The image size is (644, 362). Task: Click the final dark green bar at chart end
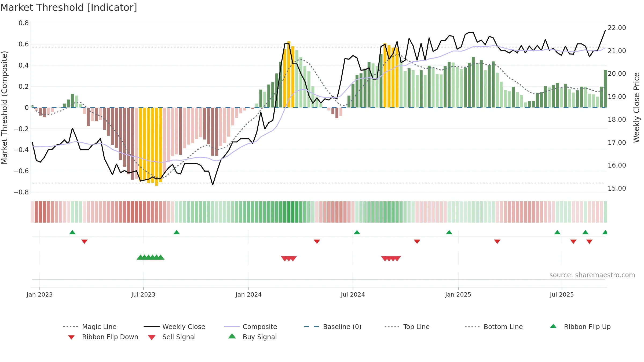(x=606, y=89)
